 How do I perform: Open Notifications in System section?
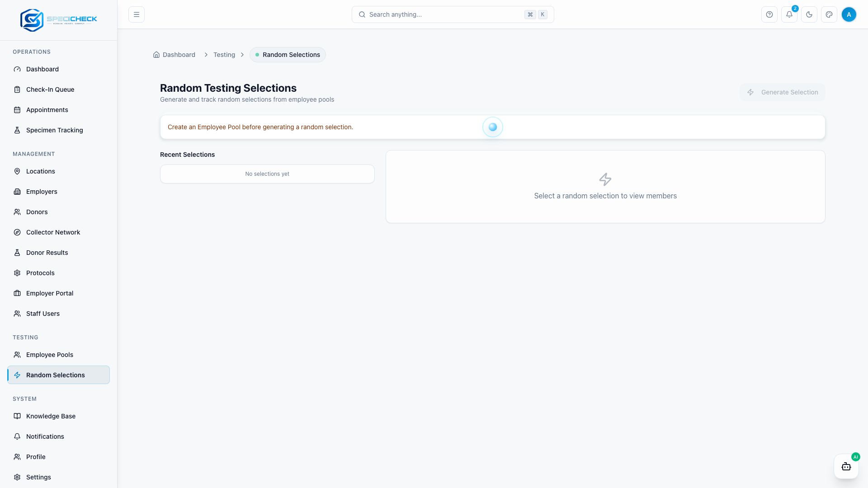59,436
